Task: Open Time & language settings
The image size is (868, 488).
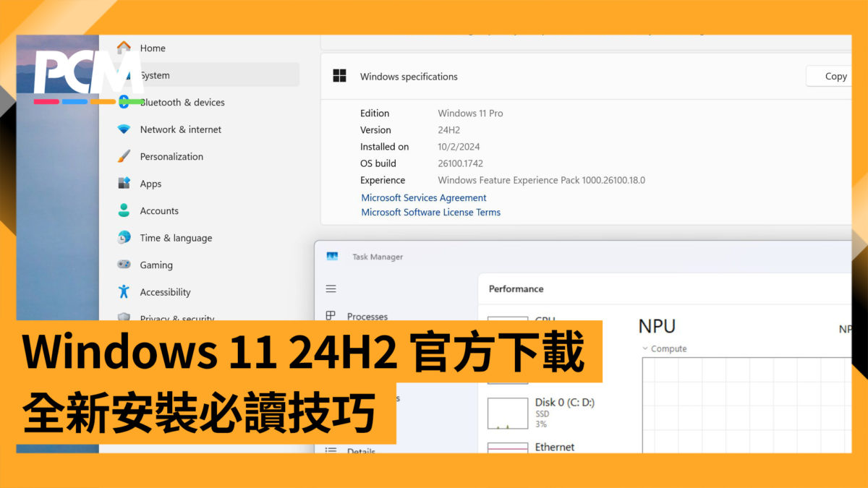Action: (x=176, y=237)
